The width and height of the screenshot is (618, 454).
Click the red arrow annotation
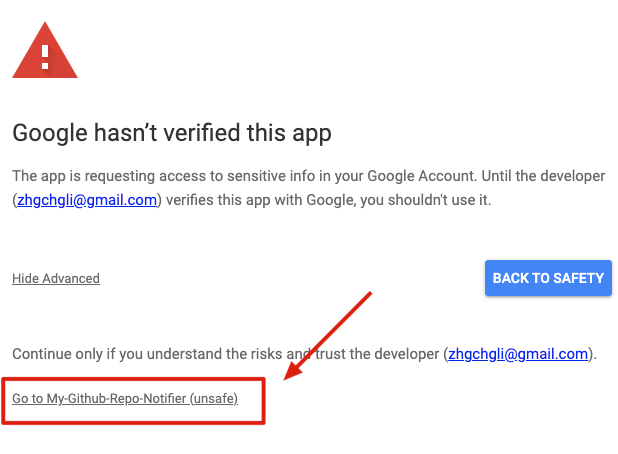[x=328, y=336]
